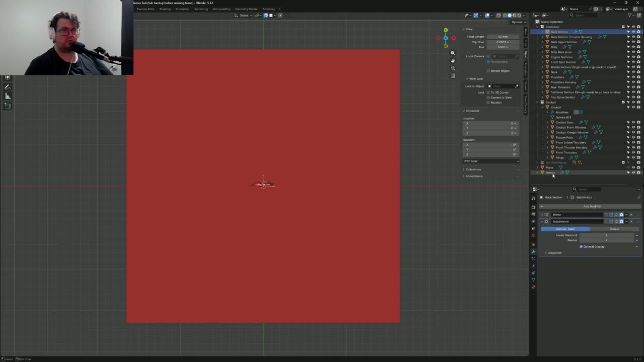The width and height of the screenshot is (644, 362).
Task: Choose the Simple subdivision type button
Action: pos(614,229)
